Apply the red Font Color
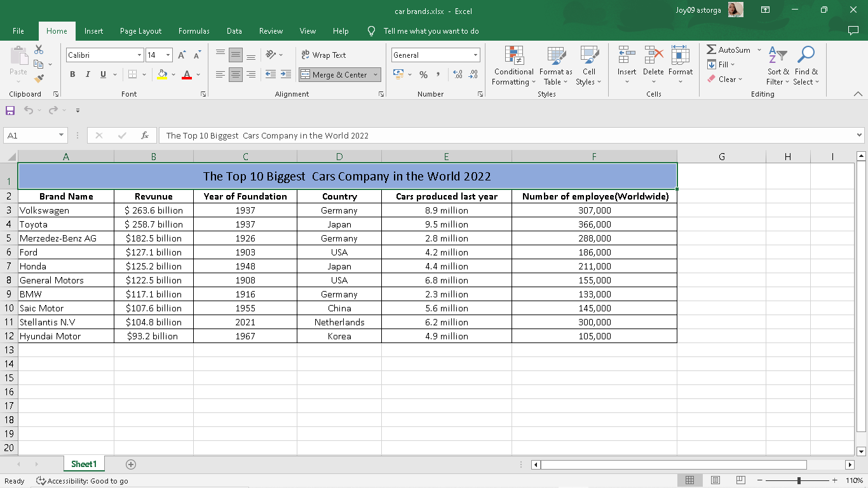The height and width of the screenshot is (488, 868). click(187, 74)
